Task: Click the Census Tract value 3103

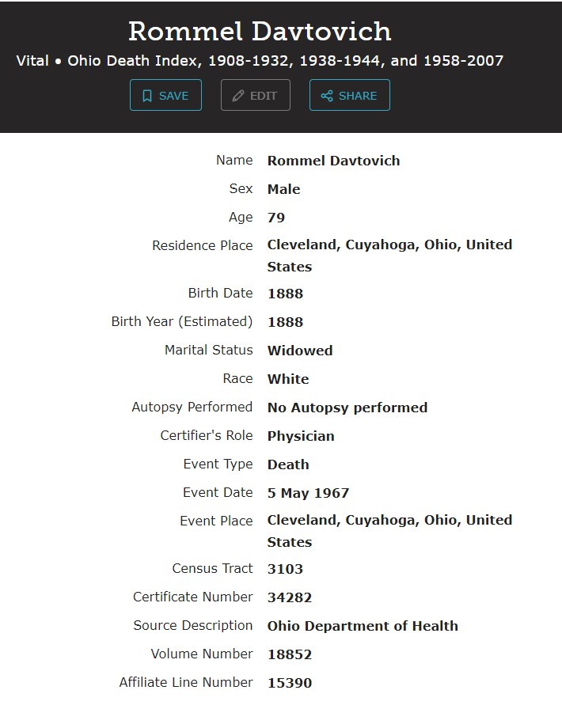Action: tap(285, 569)
